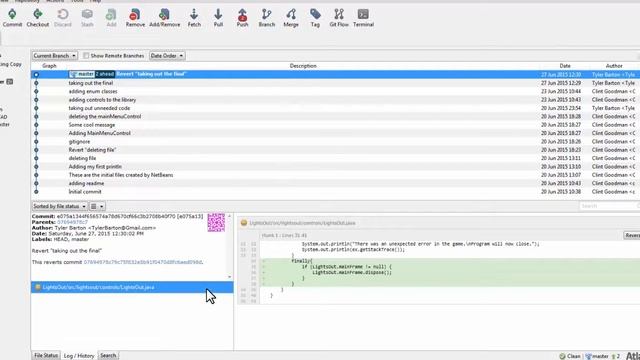Click the Discard toolbar icon
This screenshot has height=360, width=640.
(63, 18)
